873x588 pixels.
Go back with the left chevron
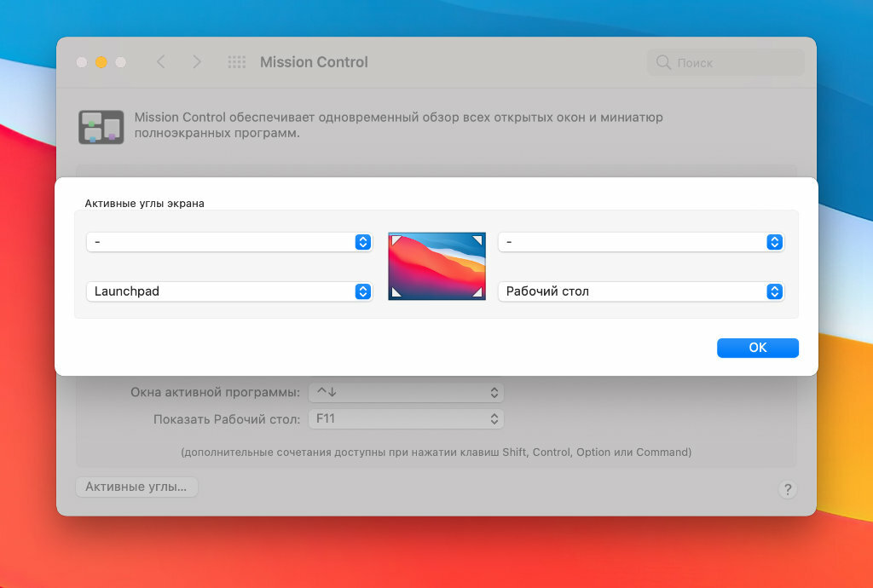(x=161, y=61)
